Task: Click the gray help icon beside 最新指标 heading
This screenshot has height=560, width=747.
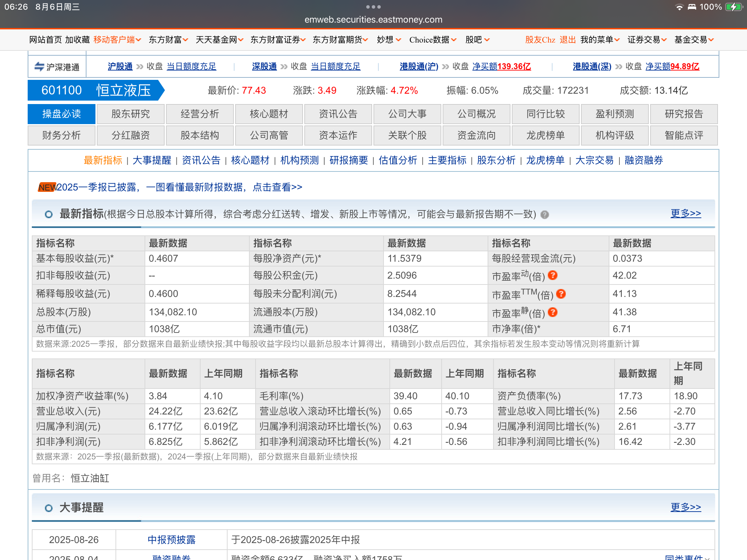Action: click(x=545, y=215)
